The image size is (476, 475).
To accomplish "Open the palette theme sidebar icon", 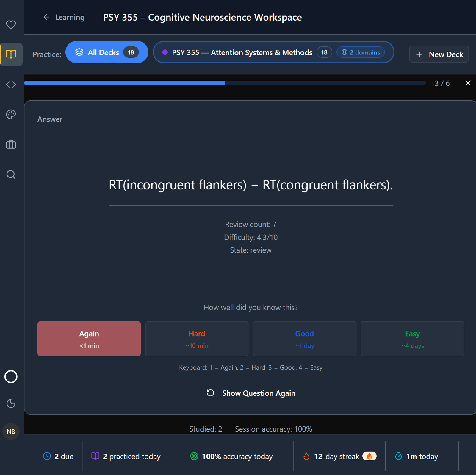I will 11,114.
